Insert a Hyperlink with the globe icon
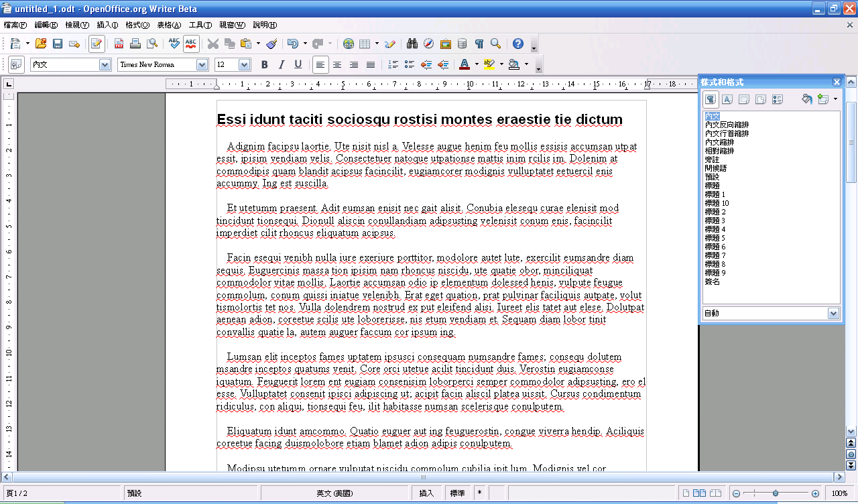 tap(349, 44)
